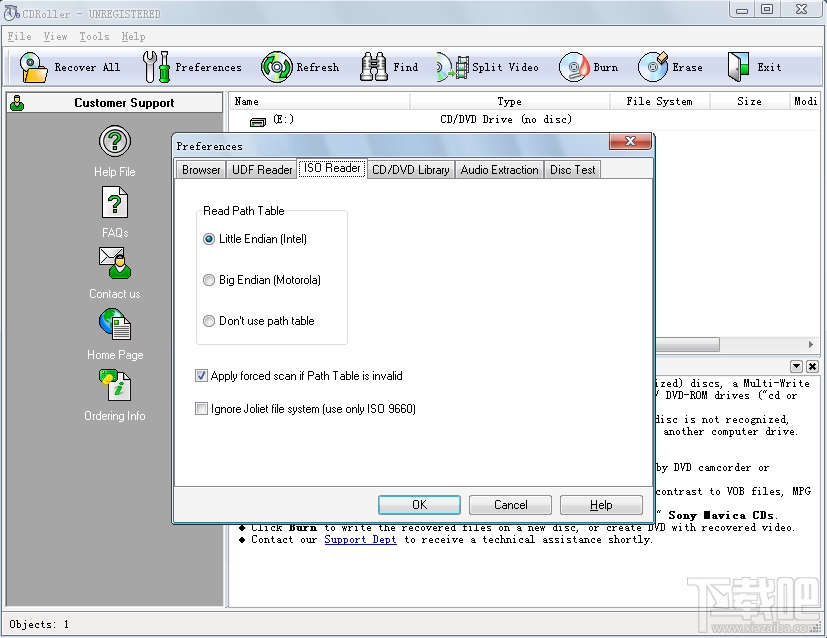
Task: Follow the Support Dept link
Action: point(360,539)
